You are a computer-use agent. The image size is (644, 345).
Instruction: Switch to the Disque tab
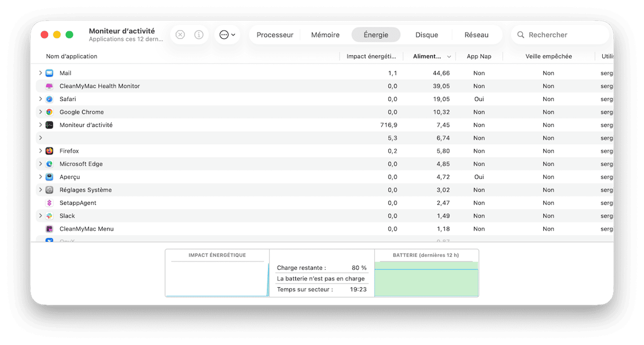426,35
